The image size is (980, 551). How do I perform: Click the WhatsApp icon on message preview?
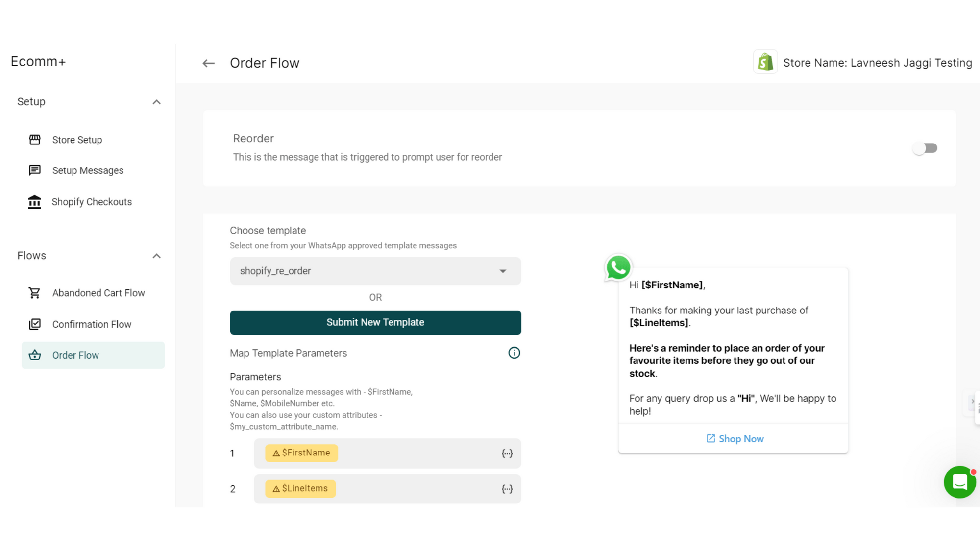(618, 267)
